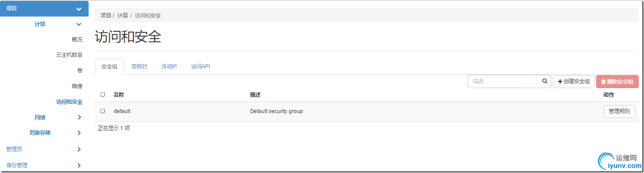Collapse the 项目 panel chevron
The height and width of the screenshot is (173, 644).
(79, 9)
